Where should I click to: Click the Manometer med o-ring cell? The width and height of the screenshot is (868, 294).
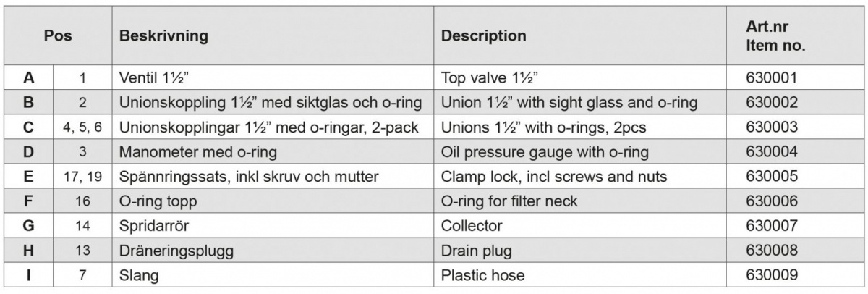coord(188,152)
